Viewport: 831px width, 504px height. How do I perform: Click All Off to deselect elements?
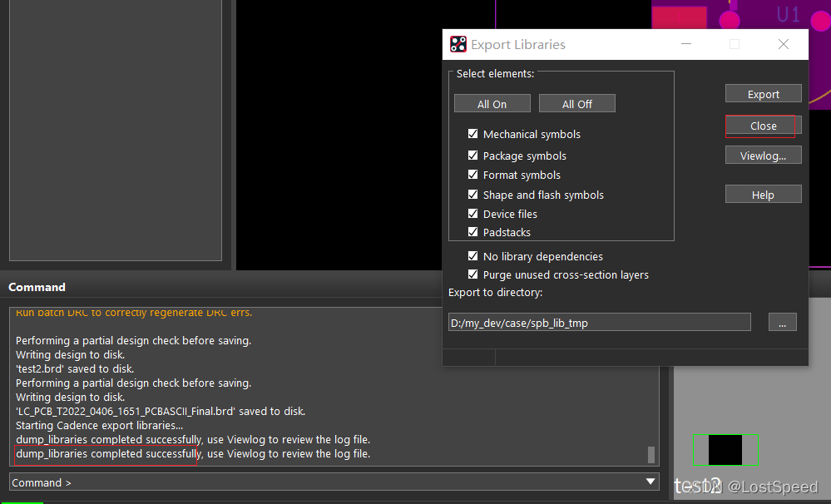pyautogui.click(x=576, y=104)
